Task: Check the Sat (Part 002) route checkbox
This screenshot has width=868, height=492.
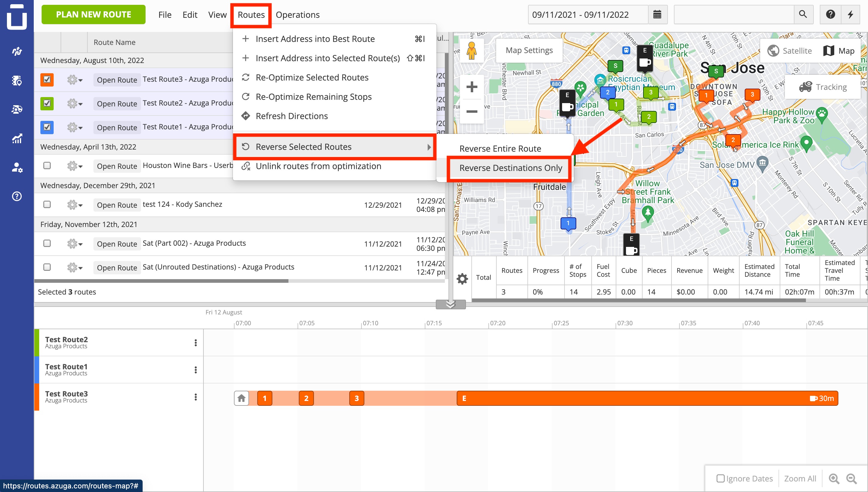Action: (47, 243)
